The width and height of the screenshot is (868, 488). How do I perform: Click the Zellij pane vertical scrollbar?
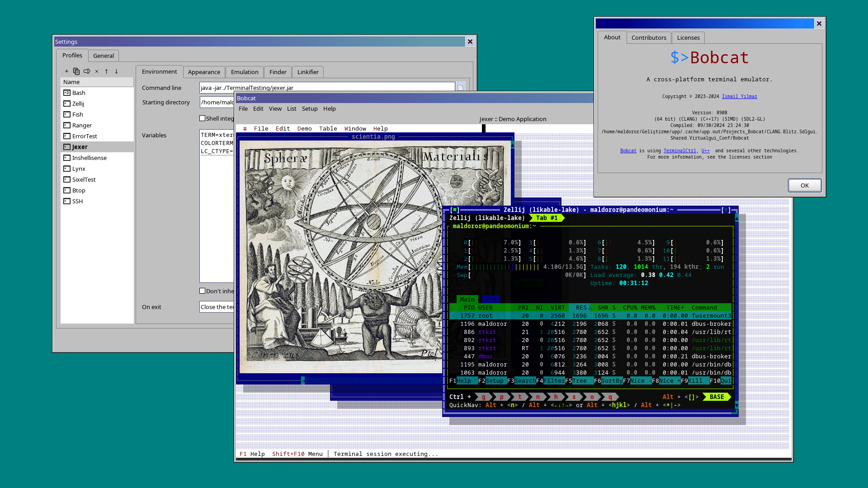click(736, 312)
